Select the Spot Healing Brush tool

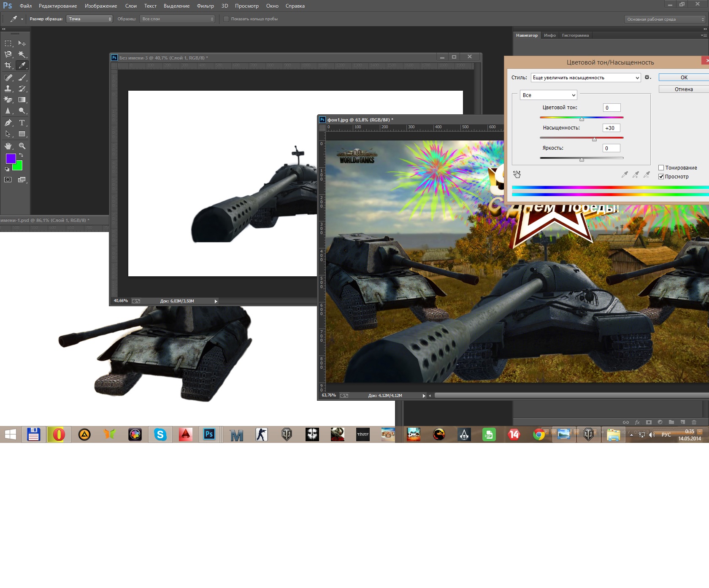(8, 78)
